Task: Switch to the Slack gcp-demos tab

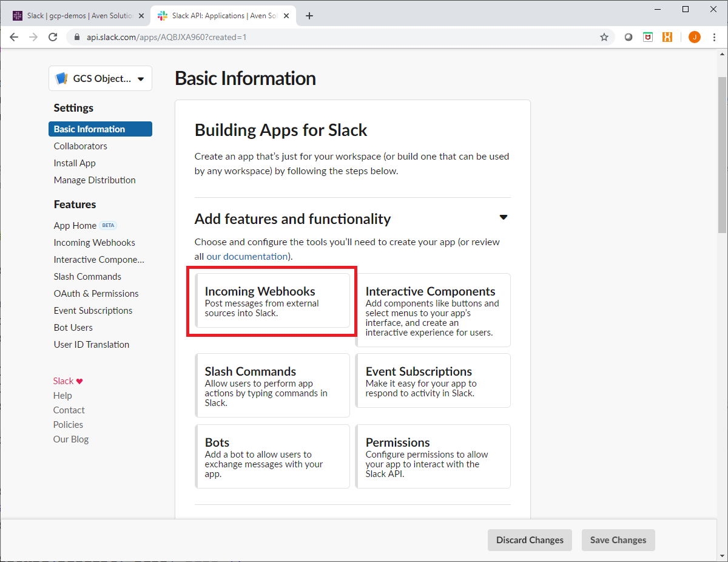Action: click(x=79, y=16)
